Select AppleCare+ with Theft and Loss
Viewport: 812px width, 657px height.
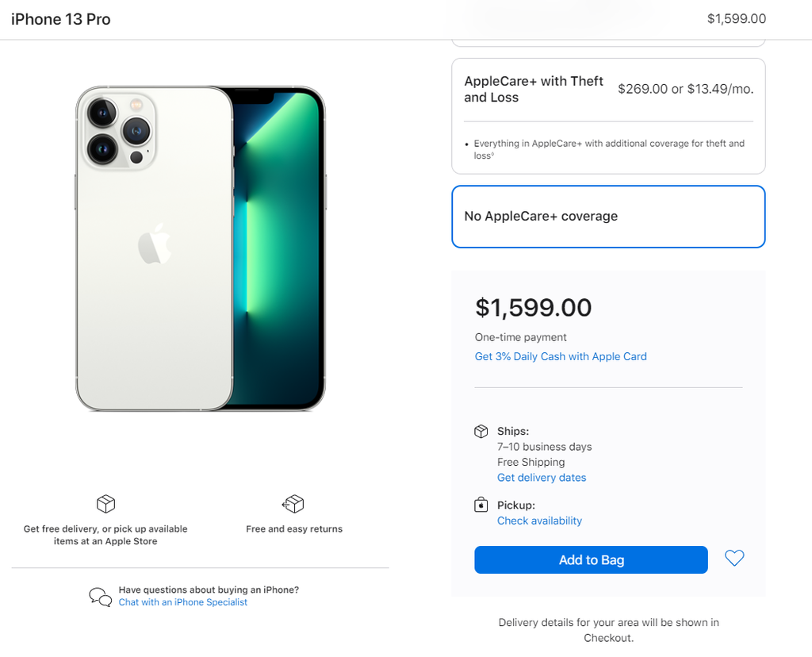[608, 116]
